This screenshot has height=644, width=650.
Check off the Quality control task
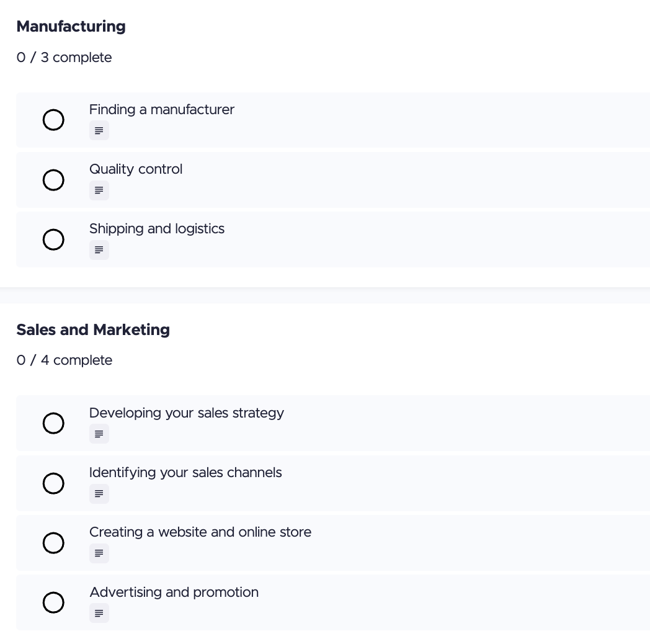pos(53,180)
